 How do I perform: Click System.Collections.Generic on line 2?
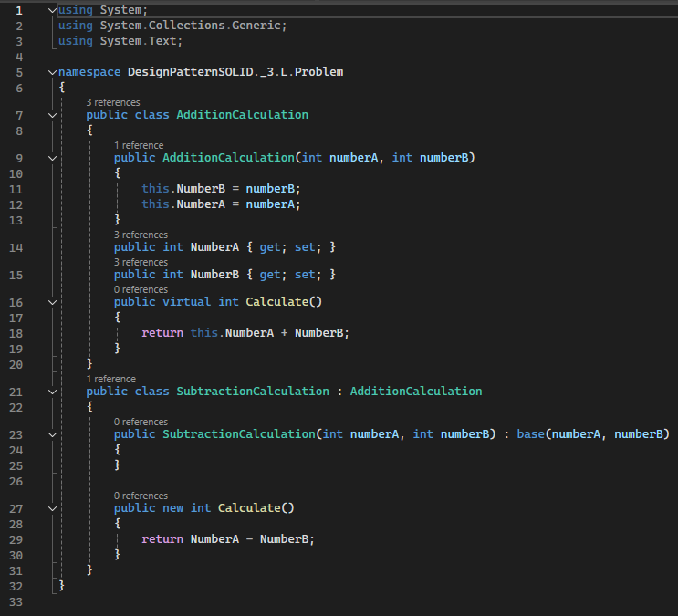click(x=190, y=26)
